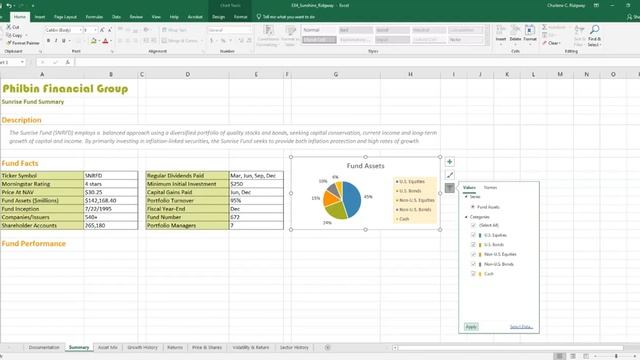Image resolution: width=640 pixels, height=360 pixels.
Task: Click Format as Table button
Action: tap(290, 36)
